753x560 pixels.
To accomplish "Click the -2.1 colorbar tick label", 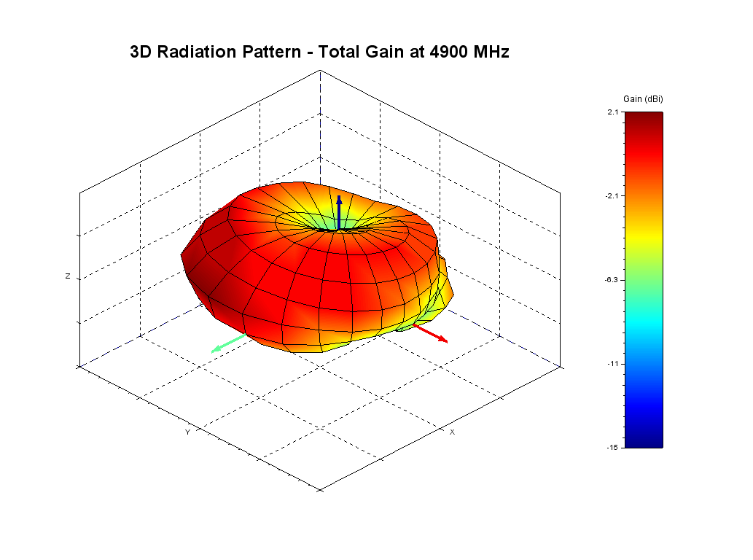I will tap(612, 195).
